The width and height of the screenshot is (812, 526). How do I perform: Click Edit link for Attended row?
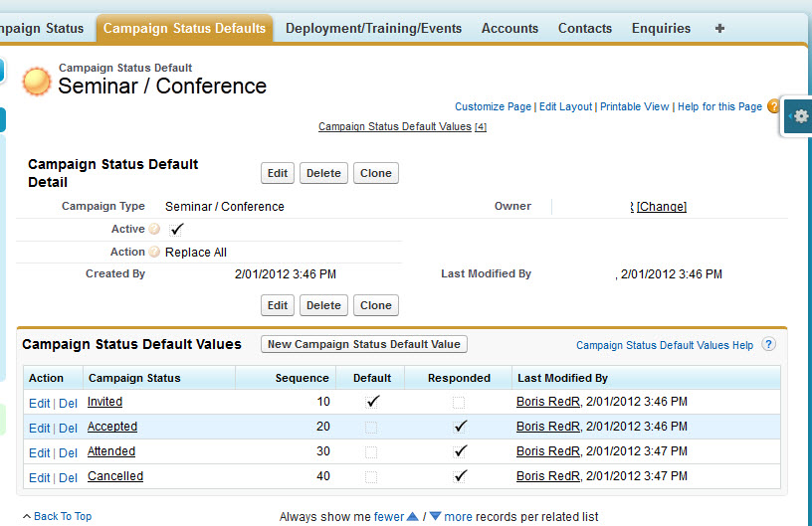point(40,453)
